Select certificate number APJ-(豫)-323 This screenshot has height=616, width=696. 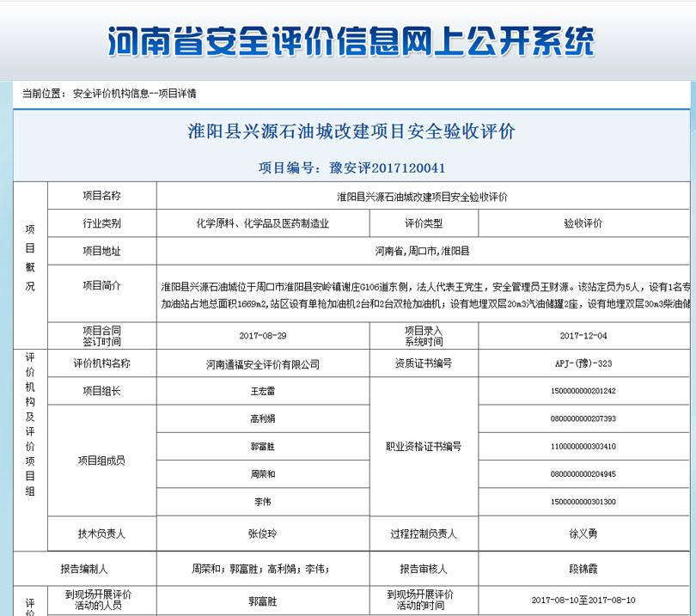click(583, 363)
